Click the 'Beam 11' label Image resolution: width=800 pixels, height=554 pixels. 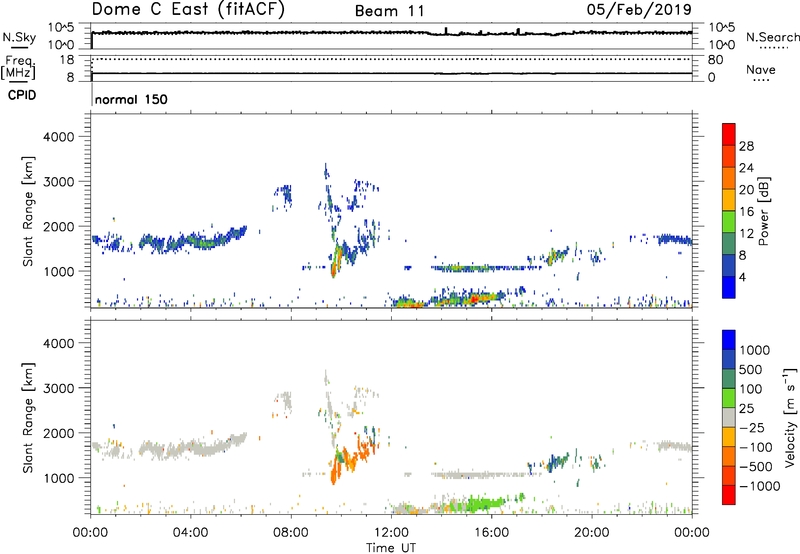coord(390,11)
